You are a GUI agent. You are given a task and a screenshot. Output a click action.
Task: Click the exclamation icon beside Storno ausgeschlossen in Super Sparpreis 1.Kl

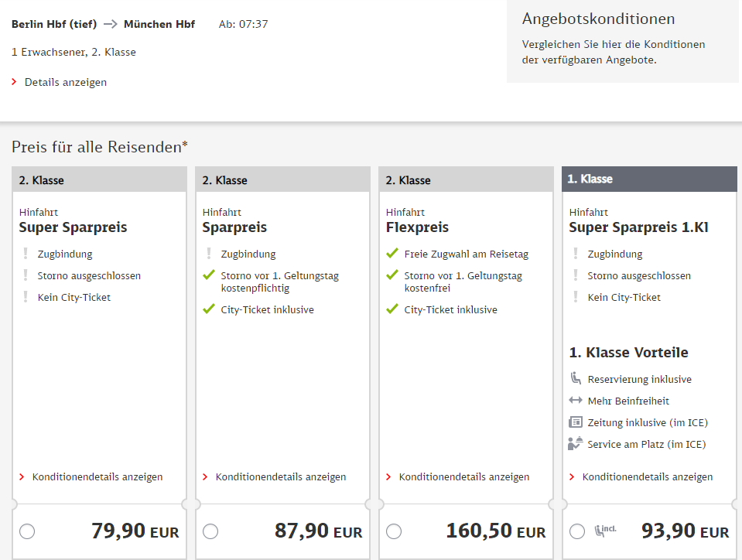[576, 275]
